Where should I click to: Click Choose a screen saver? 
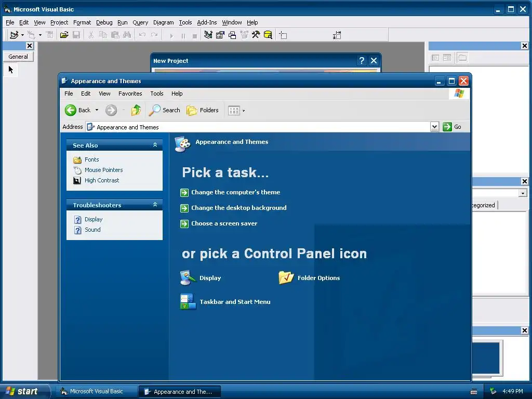[224, 223]
